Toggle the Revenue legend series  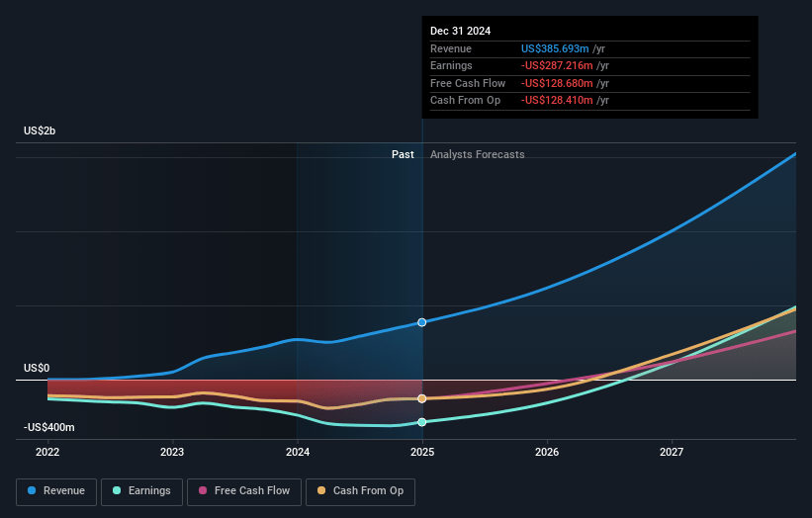[x=56, y=491]
